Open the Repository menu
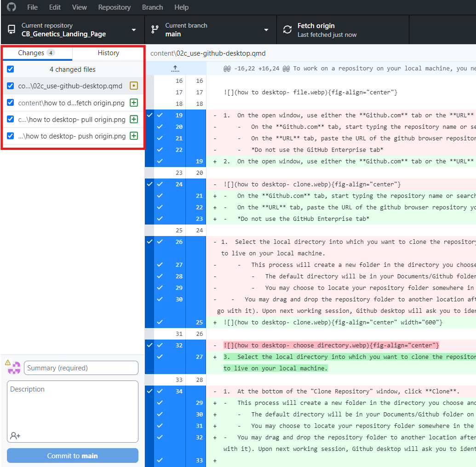Screen dimensions: 476x467 (x=115, y=7)
